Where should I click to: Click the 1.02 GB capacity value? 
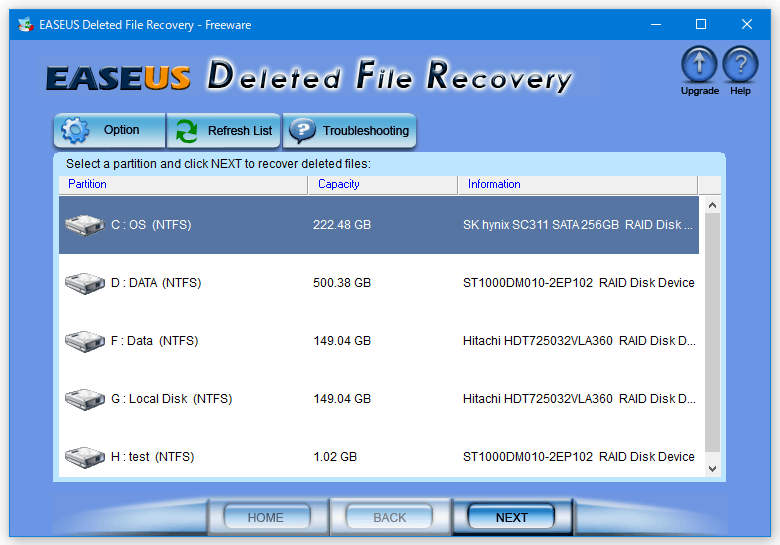click(x=335, y=457)
